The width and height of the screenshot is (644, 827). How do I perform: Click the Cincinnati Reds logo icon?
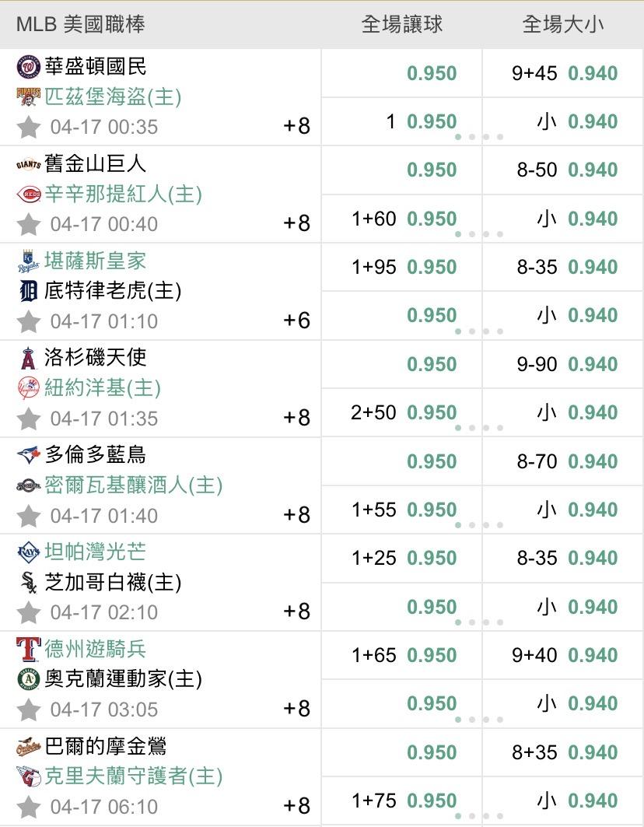28,194
